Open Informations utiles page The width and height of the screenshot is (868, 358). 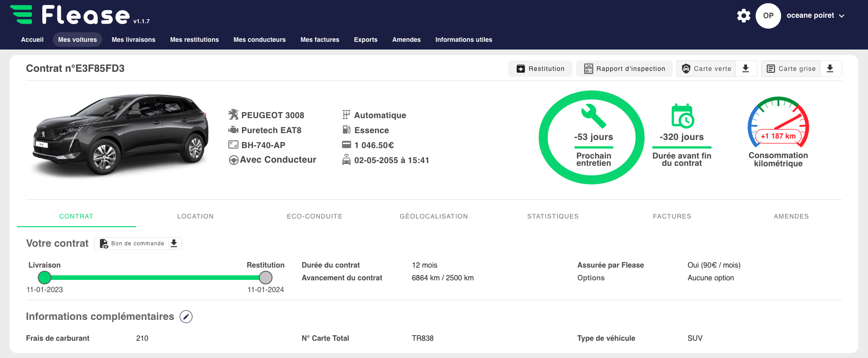[464, 40]
